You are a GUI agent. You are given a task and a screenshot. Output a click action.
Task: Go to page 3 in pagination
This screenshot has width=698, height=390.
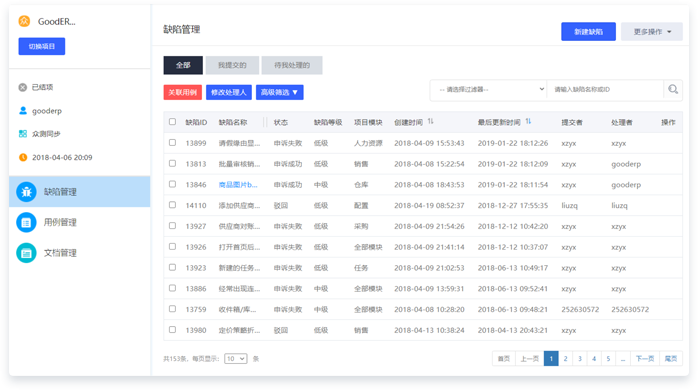point(580,358)
